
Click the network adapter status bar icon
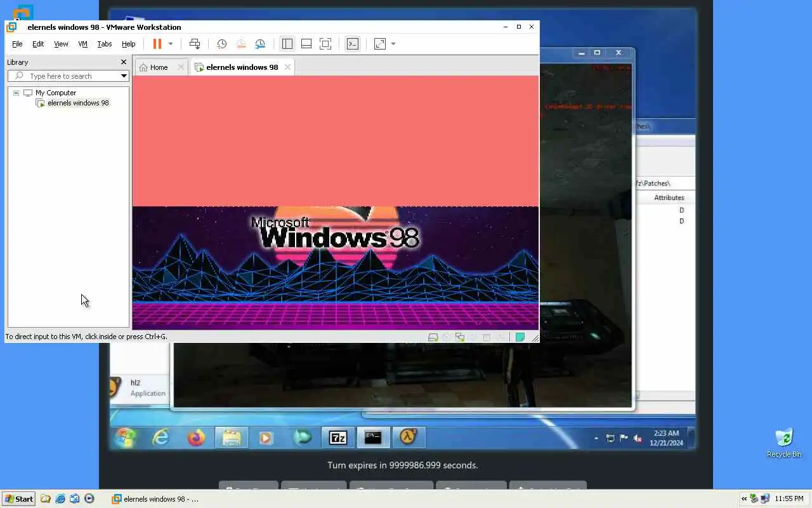pyautogui.click(x=459, y=337)
